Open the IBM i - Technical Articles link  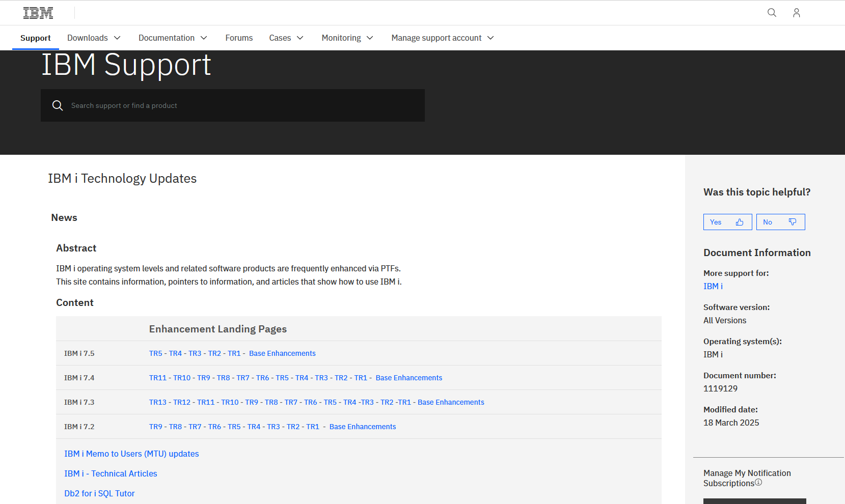pos(111,473)
